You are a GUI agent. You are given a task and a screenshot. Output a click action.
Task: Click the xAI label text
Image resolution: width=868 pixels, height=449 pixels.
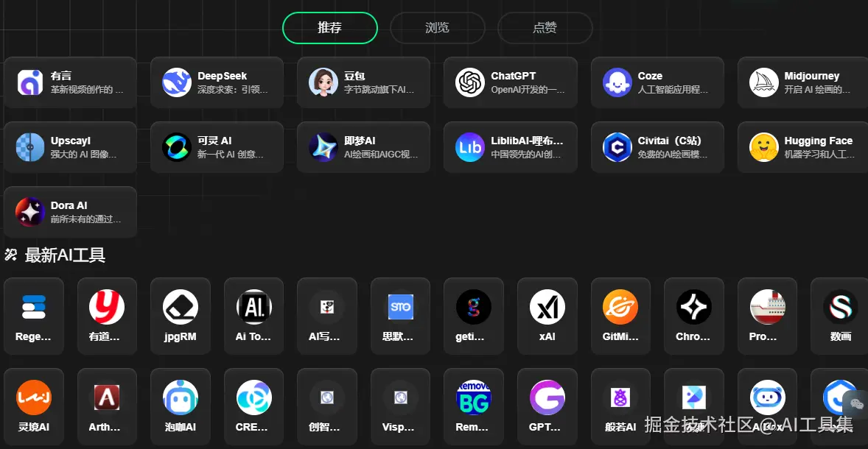[547, 336]
